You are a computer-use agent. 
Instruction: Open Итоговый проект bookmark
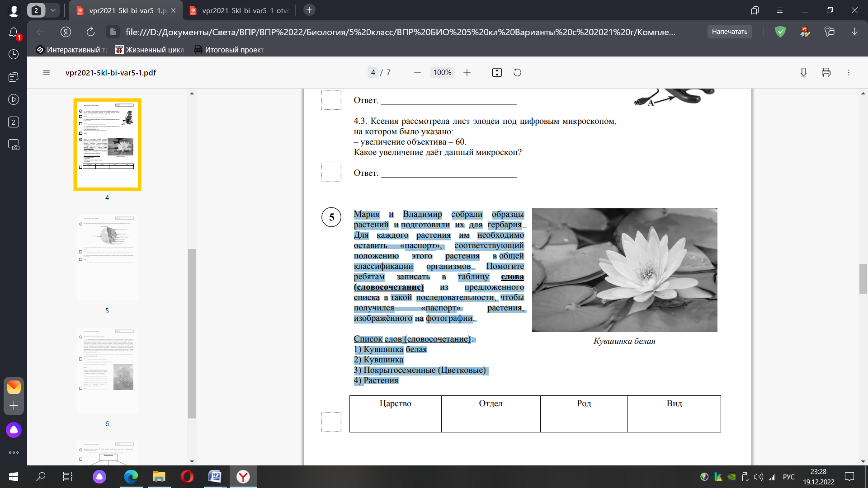click(229, 50)
